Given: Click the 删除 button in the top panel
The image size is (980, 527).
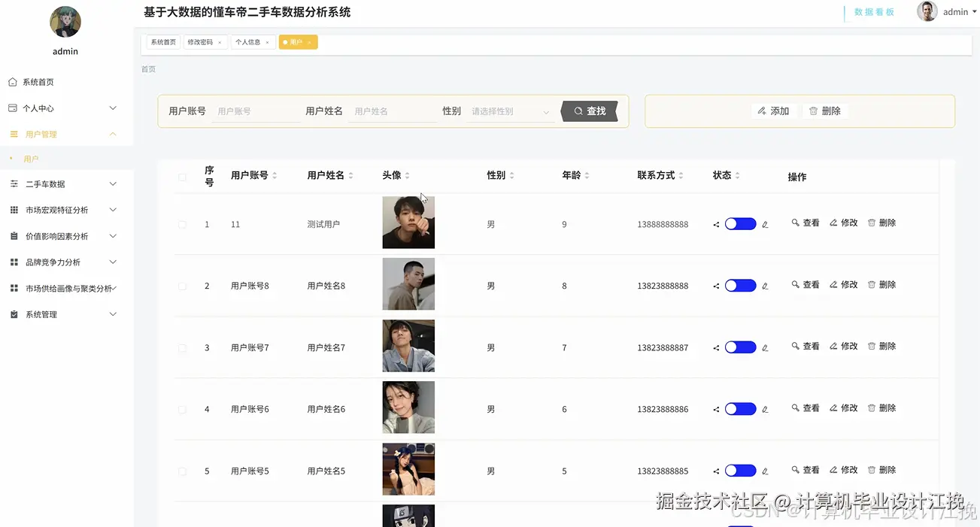Looking at the screenshot, I should [825, 111].
